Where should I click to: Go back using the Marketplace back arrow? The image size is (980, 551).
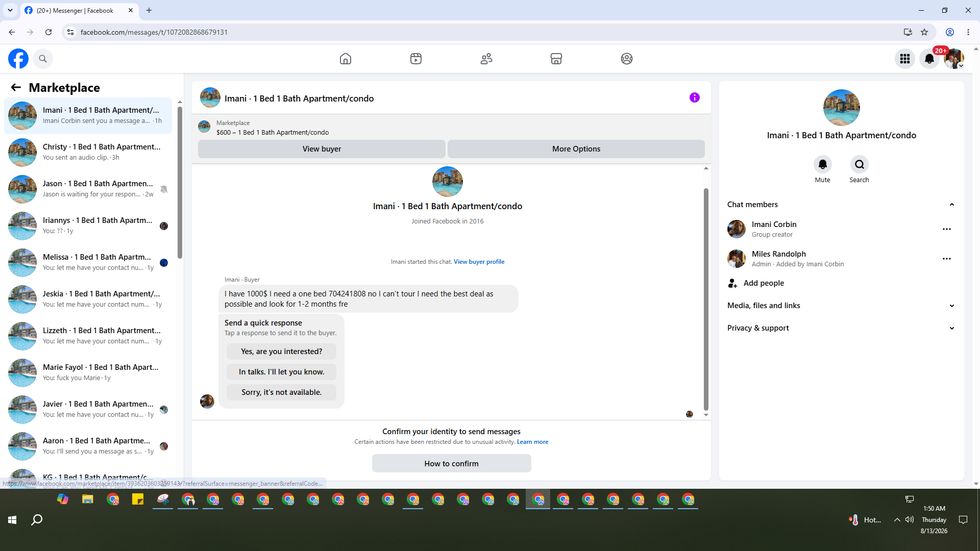pyautogui.click(x=16, y=87)
